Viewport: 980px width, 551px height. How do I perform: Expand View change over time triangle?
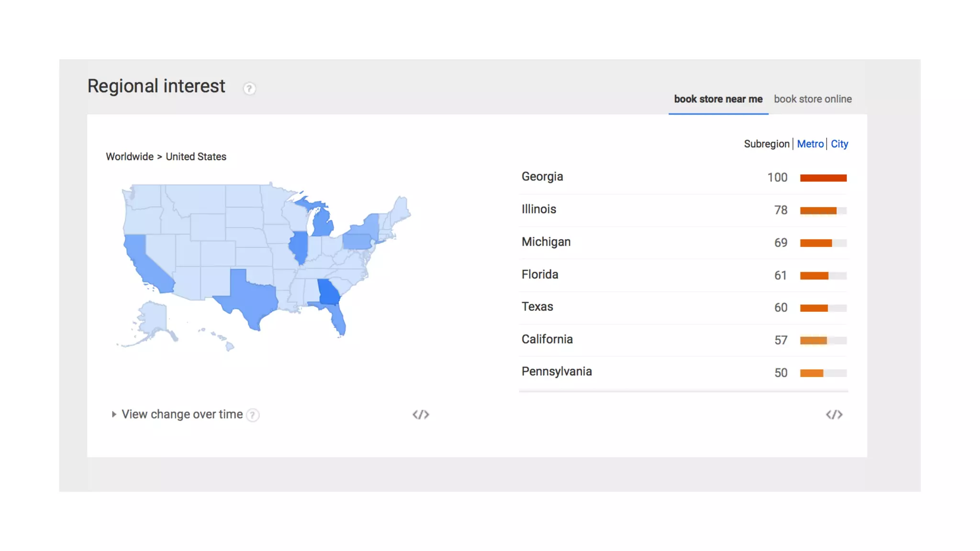click(x=114, y=414)
